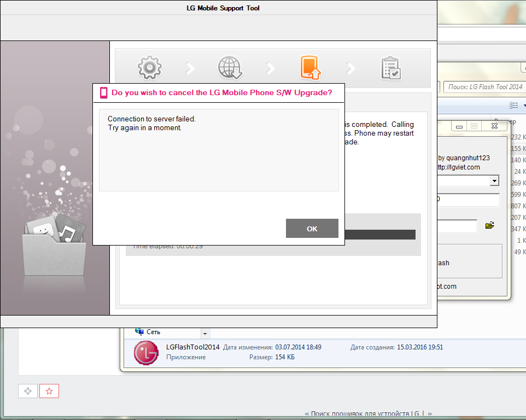This screenshot has width=526, height=420.
Task: Click the LG Mobile Support Tool title bar
Action: [219, 8]
